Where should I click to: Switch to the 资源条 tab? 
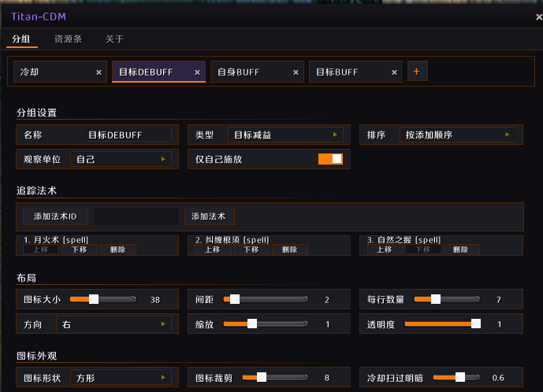click(68, 39)
